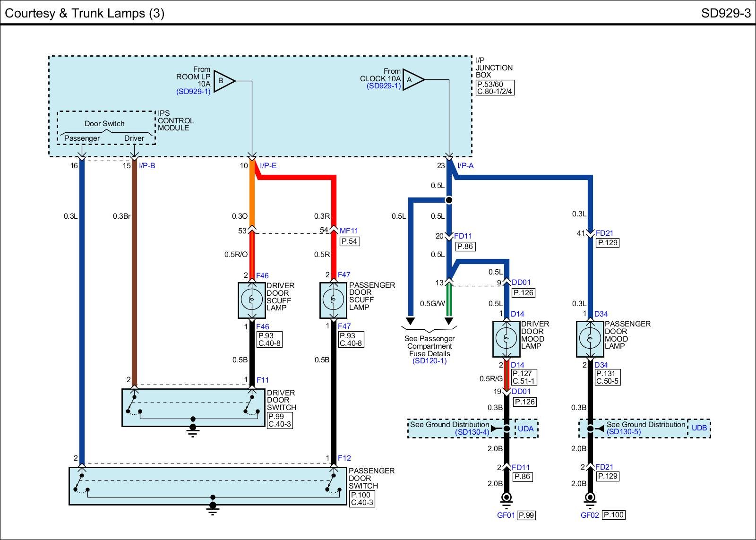Click the Driver Door Scuff Lamp symbol
Screen dimensions: 756x540
pyautogui.click(x=252, y=300)
